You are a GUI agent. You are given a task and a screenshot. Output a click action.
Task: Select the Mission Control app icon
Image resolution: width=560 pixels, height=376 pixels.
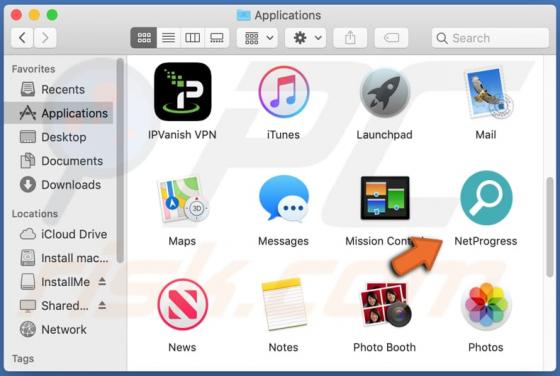[x=385, y=197]
